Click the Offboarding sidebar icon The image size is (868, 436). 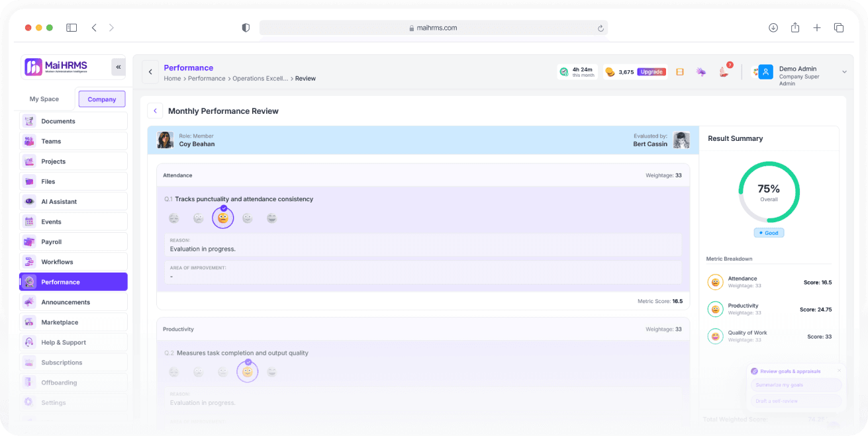tap(29, 382)
